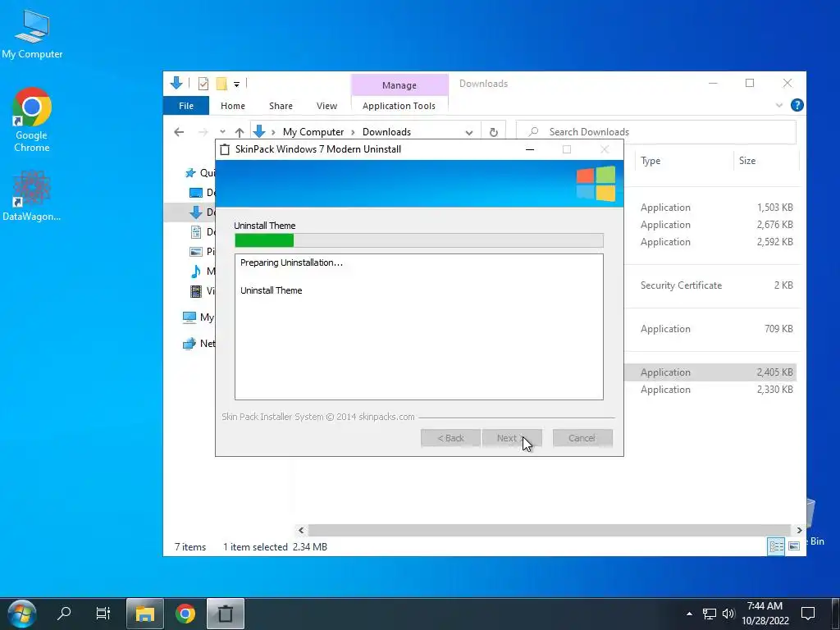Screen dimensions: 840x630
Task: Click the Windows logo in uninstaller banner
Action: (596, 183)
